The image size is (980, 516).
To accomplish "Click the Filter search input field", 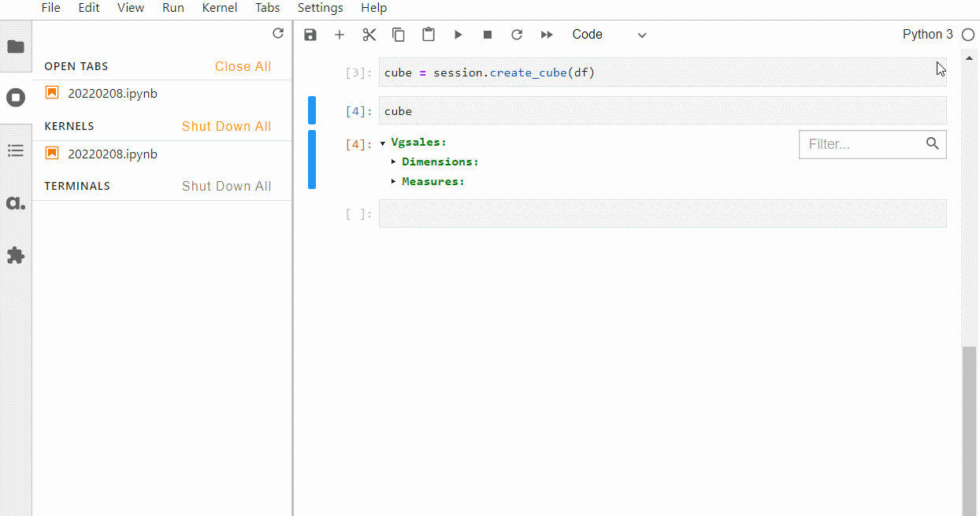I will coord(863,144).
